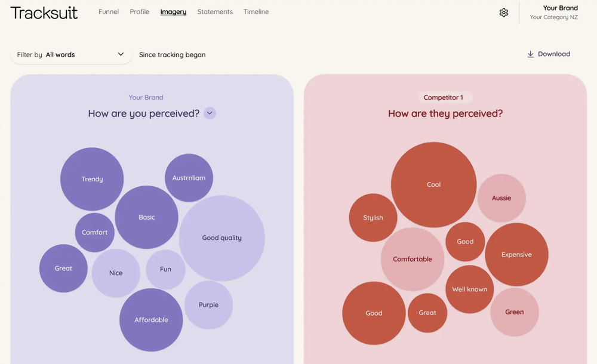Image resolution: width=597 pixels, height=364 pixels.
Task: Select the Imagery tab
Action: pos(173,12)
